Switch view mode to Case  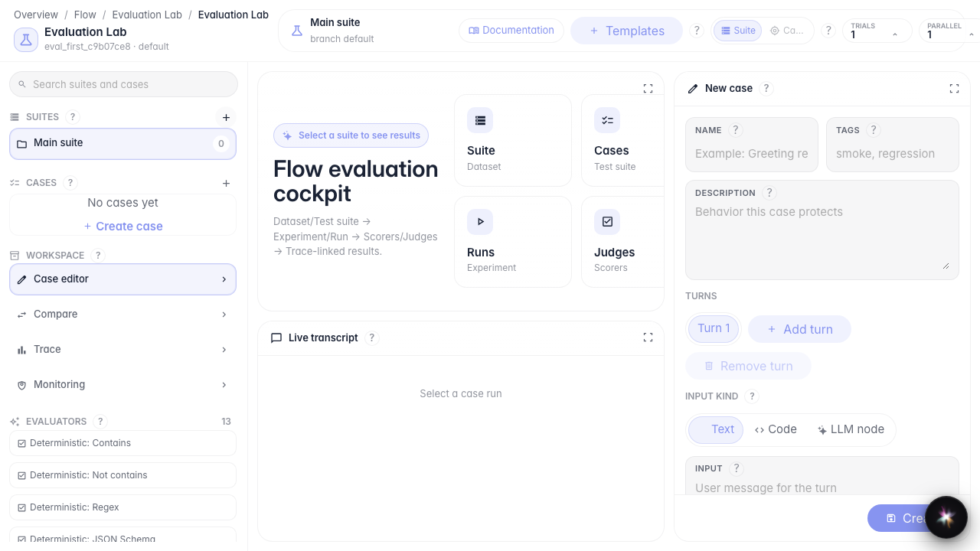tap(787, 31)
